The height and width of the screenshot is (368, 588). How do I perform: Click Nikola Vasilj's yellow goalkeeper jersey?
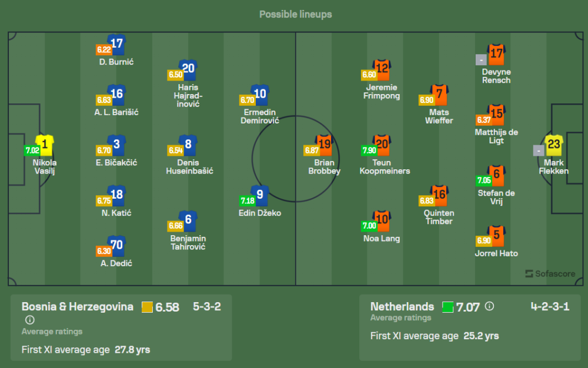[x=45, y=145]
